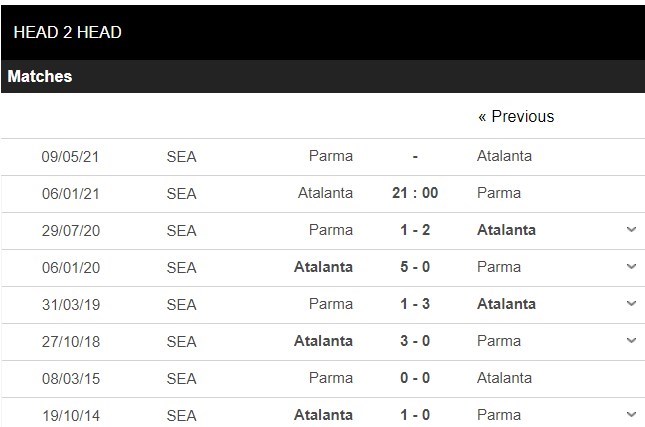Open Parma team in the 08/03/15 row
This screenshot has height=427, width=645.
click(331, 378)
